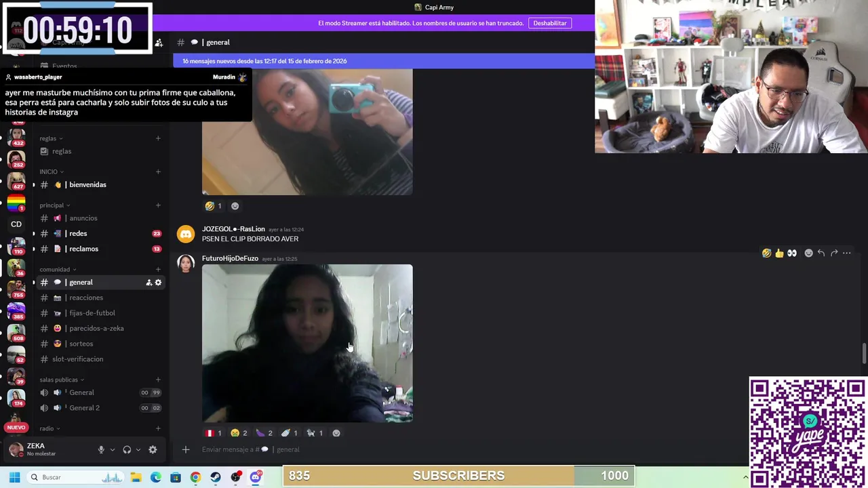
Task: Open the three-dot more options for the message
Action: [x=846, y=253]
